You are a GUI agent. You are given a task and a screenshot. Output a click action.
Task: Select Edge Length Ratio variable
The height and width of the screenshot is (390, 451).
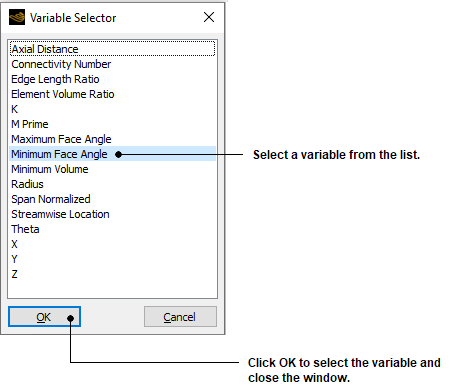point(112,79)
